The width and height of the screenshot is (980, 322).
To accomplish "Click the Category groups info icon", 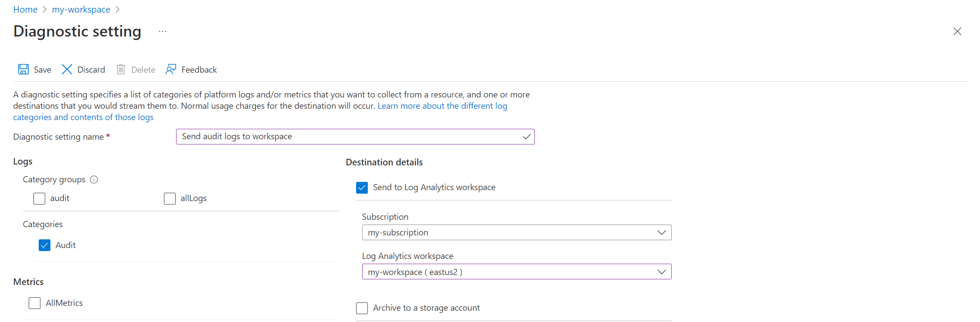I will point(94,180).
